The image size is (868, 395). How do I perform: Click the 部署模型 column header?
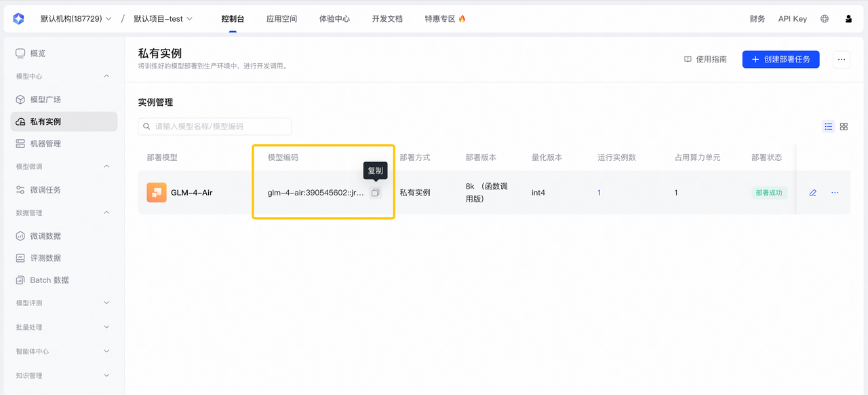(162, 157)
